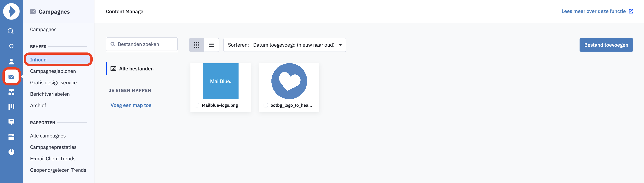The width and height of the screenshot is (644, 183).
Task: Tick the Mailblue-logo.png checkbox
Action: point(197,105)
